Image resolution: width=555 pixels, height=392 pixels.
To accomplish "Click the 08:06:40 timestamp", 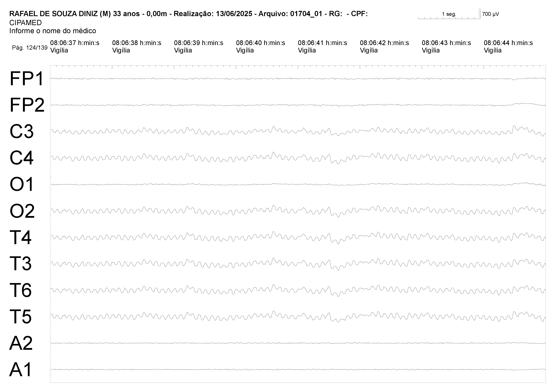I will (261, 43).
